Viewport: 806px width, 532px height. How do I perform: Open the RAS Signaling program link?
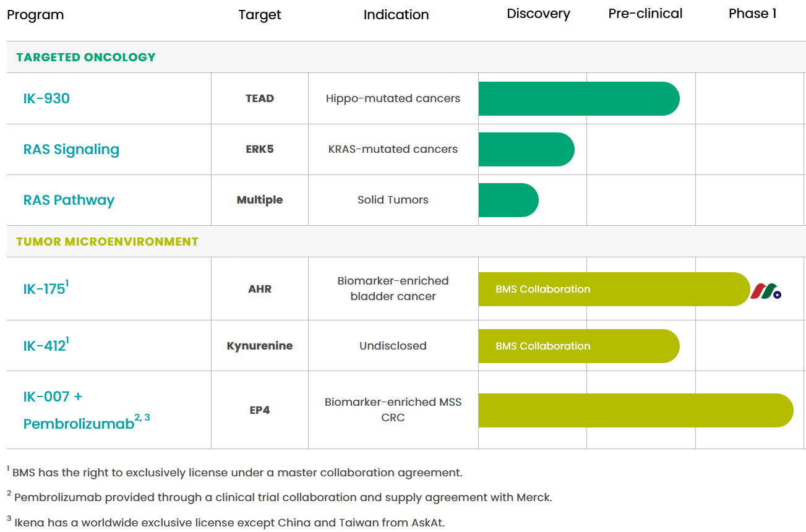pyautogui.click(x=71, y=149)
